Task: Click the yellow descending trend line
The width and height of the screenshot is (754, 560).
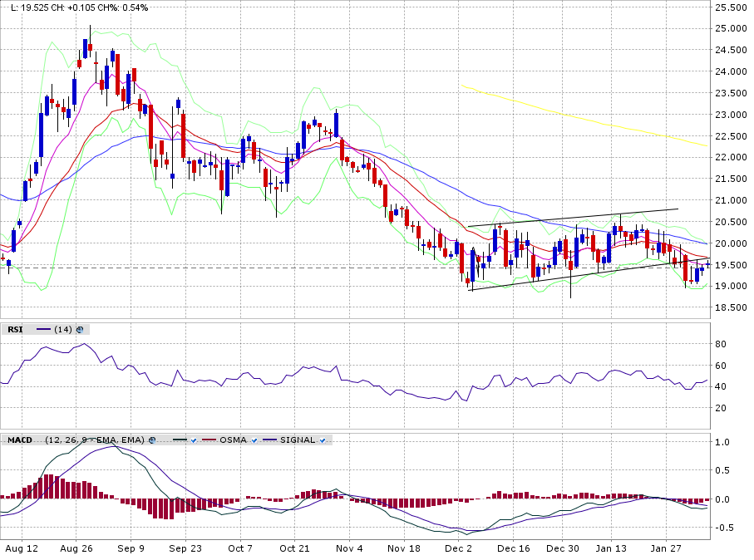Action: [x=582, y=117]
